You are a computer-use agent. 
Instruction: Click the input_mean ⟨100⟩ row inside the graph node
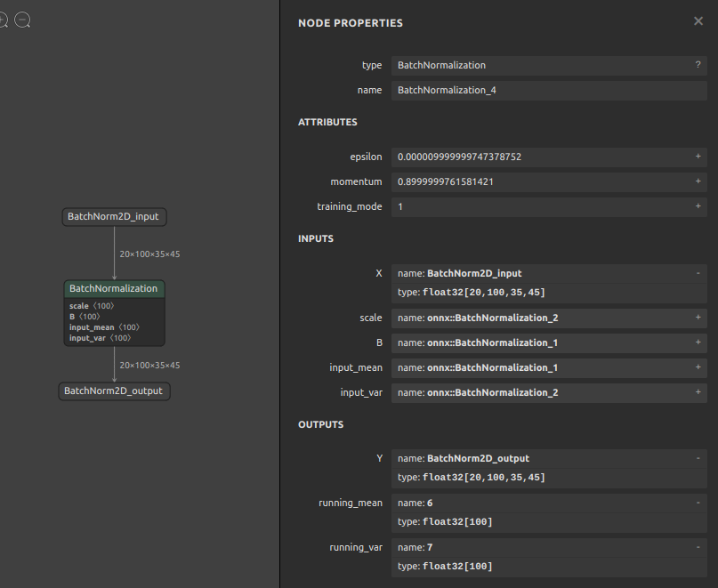pyautogui.click(x=104, y=327)
